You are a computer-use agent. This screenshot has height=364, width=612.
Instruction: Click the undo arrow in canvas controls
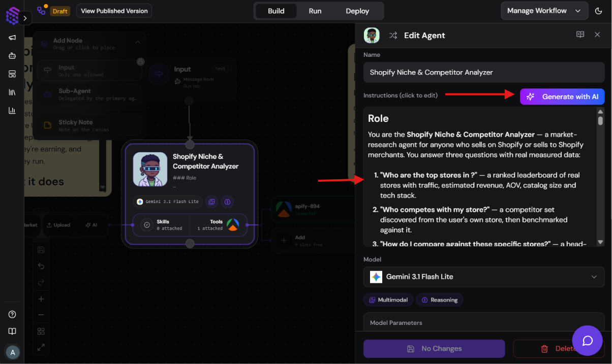pos(41,266)
